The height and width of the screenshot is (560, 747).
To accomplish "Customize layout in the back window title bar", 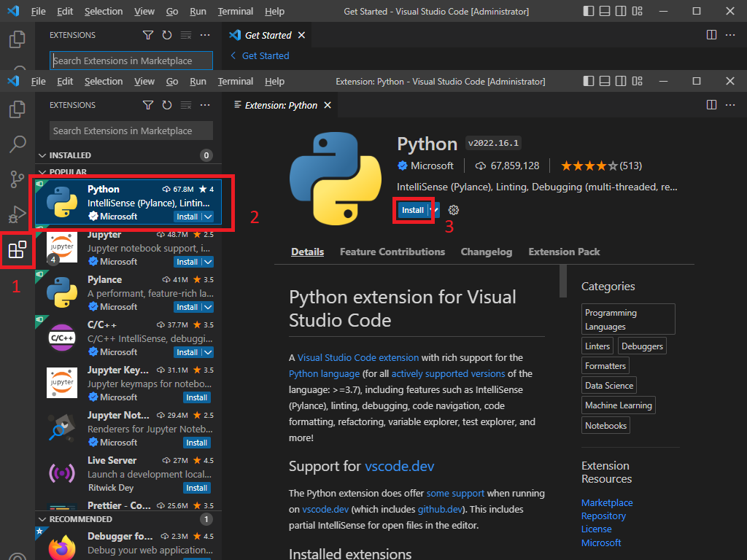I will tap(637, 11).
